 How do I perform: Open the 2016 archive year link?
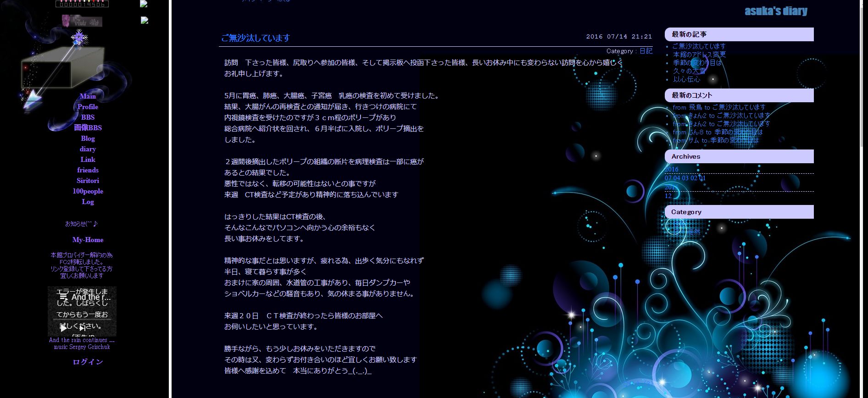pyautogui.click(x=671, y=169)
